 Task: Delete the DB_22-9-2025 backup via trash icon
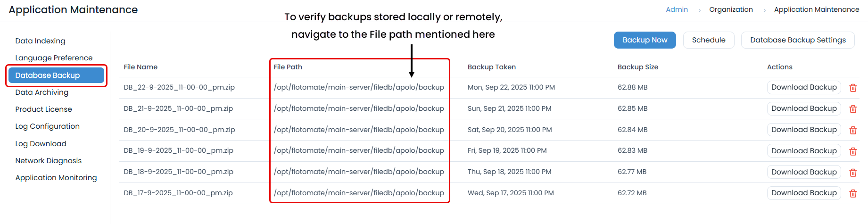pyautogui.click(x=853, y=88)
